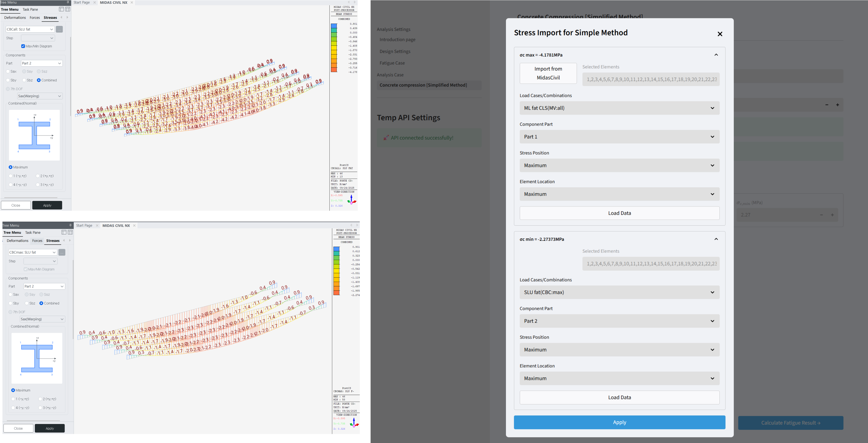
Task: Collapse the 'σc min = -2.27373MPa' section
Action: tap(716, 239)
